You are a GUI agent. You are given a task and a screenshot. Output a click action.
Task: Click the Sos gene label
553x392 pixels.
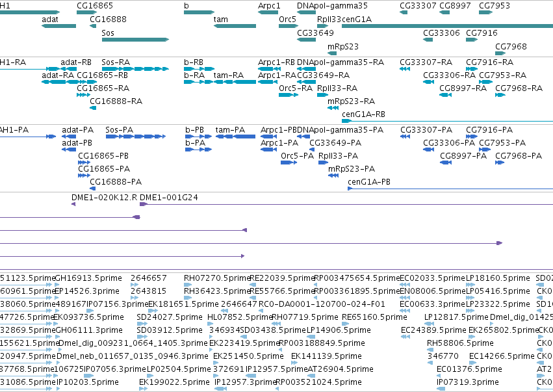coord(108,33)
